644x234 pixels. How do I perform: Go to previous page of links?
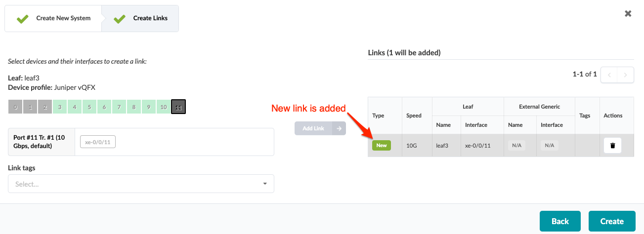[609, 75]
